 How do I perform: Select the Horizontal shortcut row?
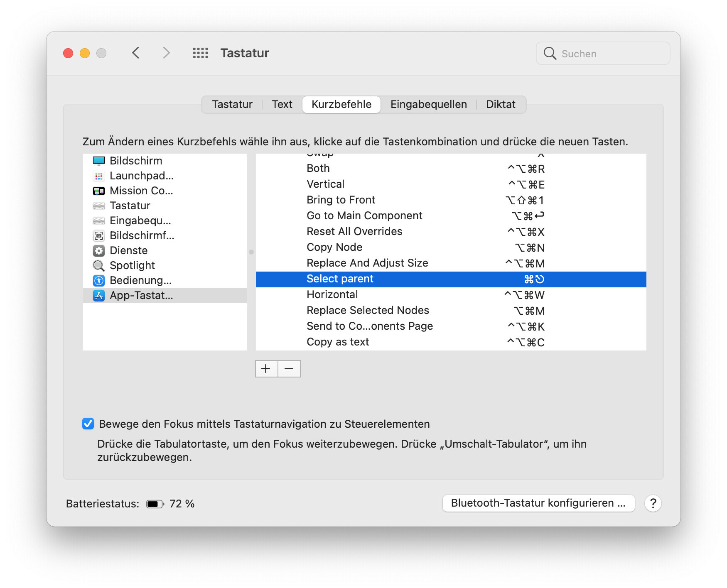pos(451,295)
